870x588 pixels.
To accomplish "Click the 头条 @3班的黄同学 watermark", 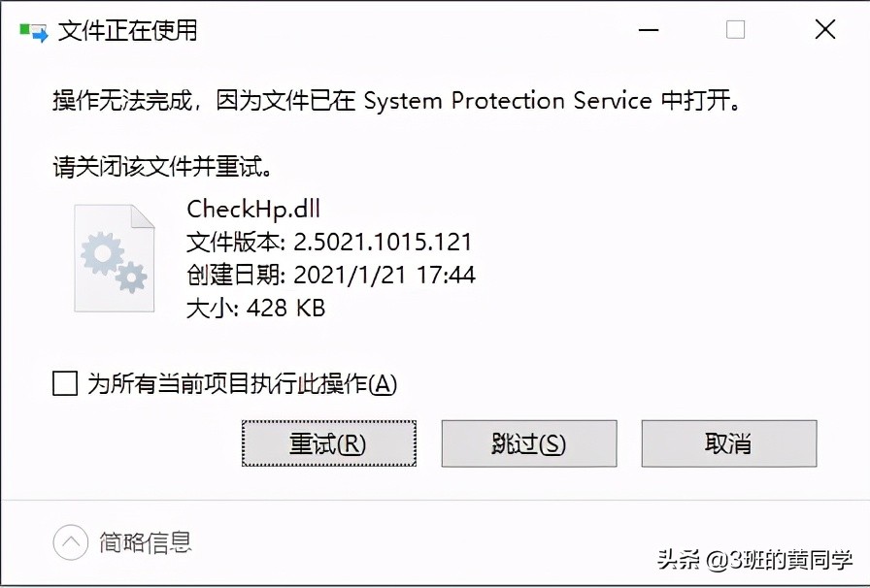I will [754, 560].
